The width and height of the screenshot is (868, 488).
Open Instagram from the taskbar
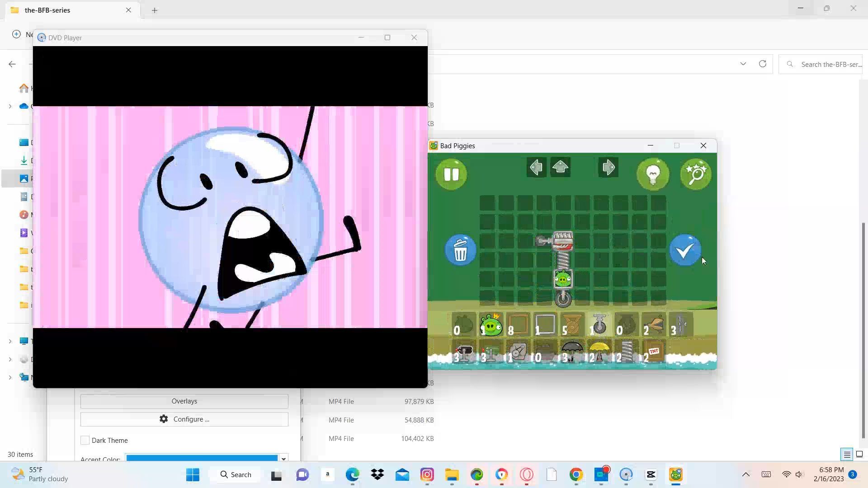[427, 474]
